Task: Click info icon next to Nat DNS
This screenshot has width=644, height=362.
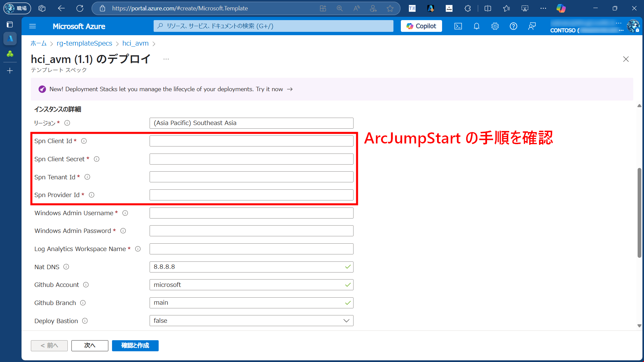Action: (66, 267)
